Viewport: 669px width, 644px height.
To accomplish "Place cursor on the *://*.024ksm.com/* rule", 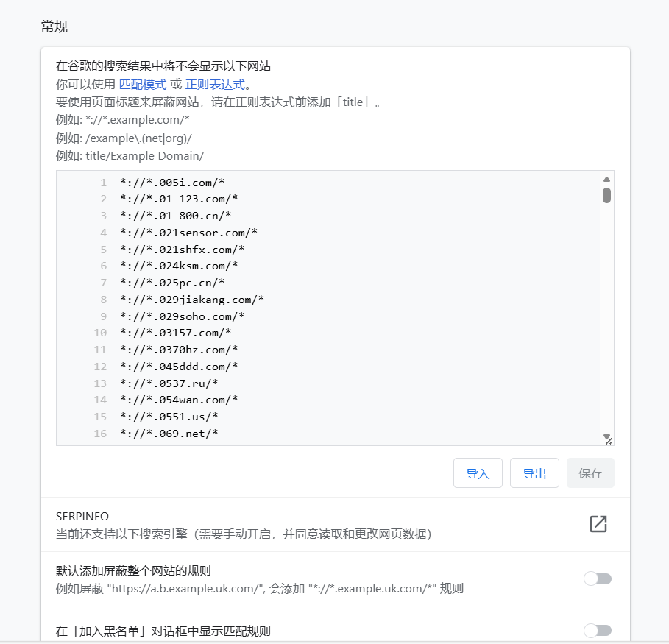I will (179, 265).
